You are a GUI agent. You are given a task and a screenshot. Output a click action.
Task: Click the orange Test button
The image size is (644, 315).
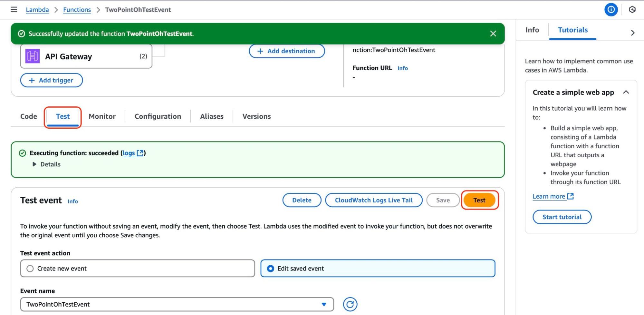479,200
